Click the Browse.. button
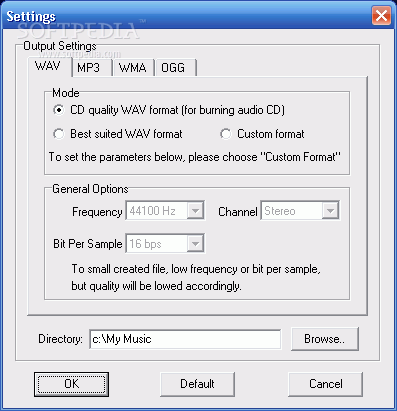Viewport: 397px width, 411px height. pyautogui.click(x=325, y=339)
